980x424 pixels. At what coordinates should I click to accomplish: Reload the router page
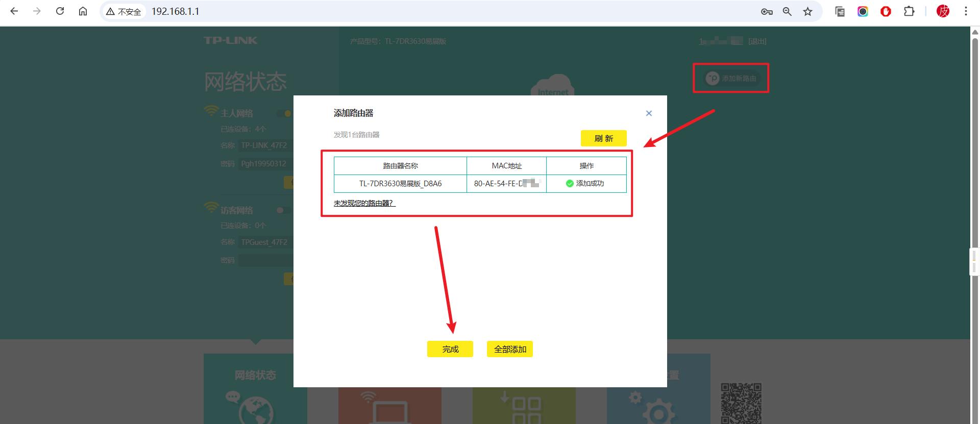pyautogui.click(x=60, y=11)
